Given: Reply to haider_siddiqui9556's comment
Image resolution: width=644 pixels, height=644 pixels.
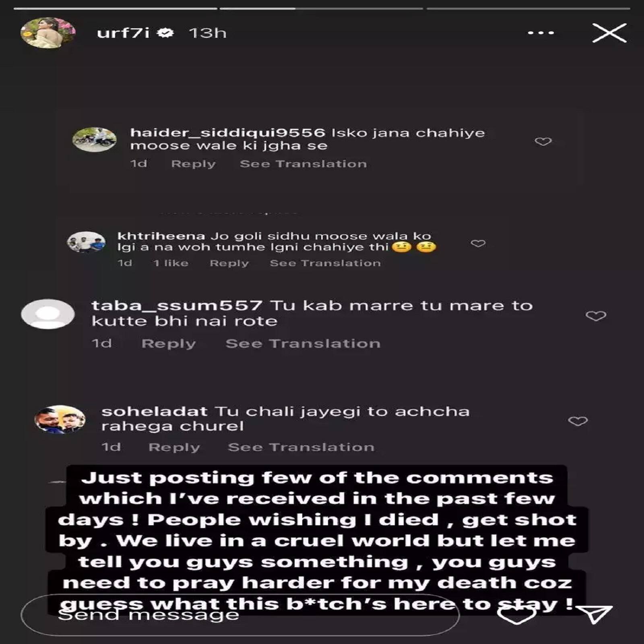Looking at the screenshot, I should coord(193,164).
